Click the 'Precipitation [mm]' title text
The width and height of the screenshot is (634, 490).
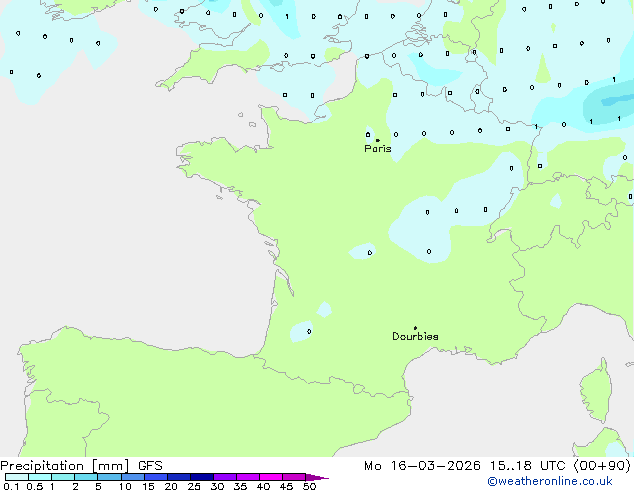point(65,466)
